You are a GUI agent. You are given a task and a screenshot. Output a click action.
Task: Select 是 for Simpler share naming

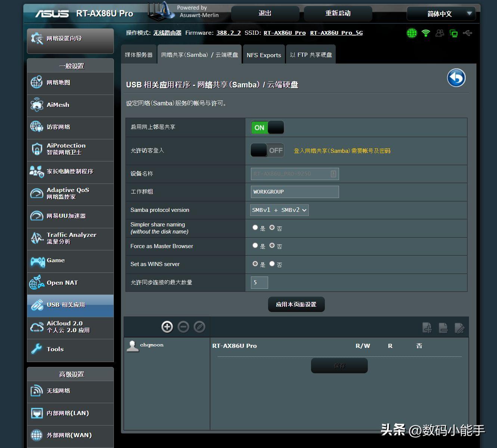click(255, 227)
